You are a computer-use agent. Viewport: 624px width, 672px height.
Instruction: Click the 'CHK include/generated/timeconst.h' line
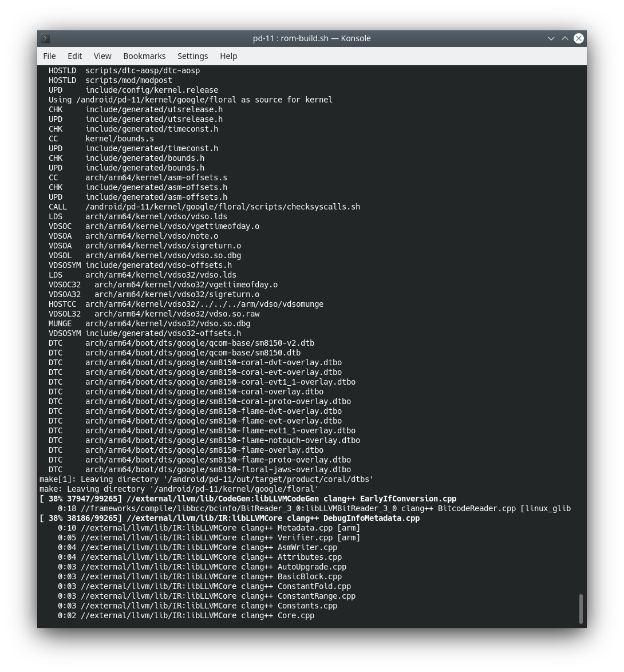coord(133,129)
